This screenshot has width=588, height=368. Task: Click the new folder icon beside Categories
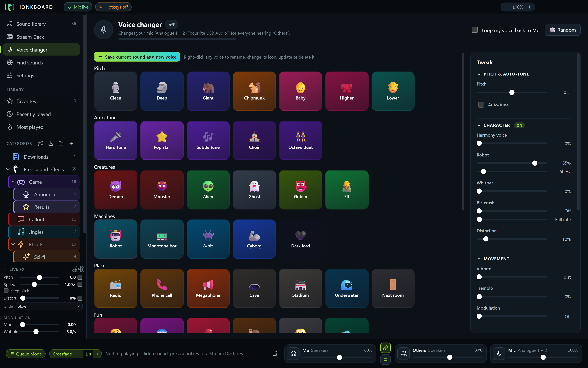click(61, 144)
